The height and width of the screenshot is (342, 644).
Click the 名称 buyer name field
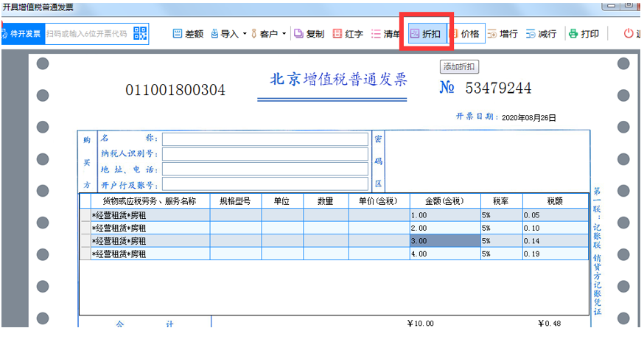[265, 139]
